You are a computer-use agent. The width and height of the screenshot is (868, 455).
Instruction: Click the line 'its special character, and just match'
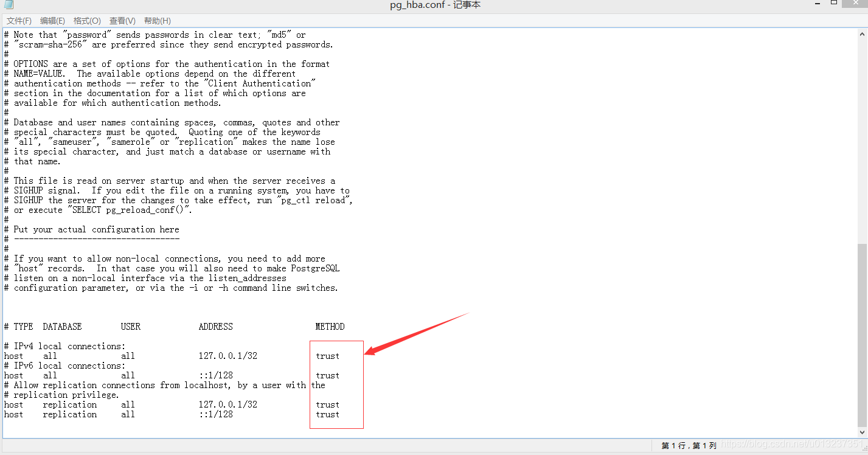[167, 151]
